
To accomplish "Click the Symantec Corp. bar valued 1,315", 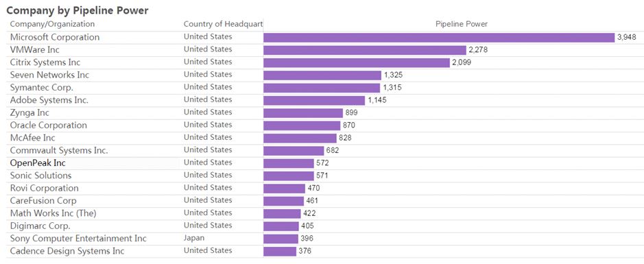I will [x=322, y=88].
